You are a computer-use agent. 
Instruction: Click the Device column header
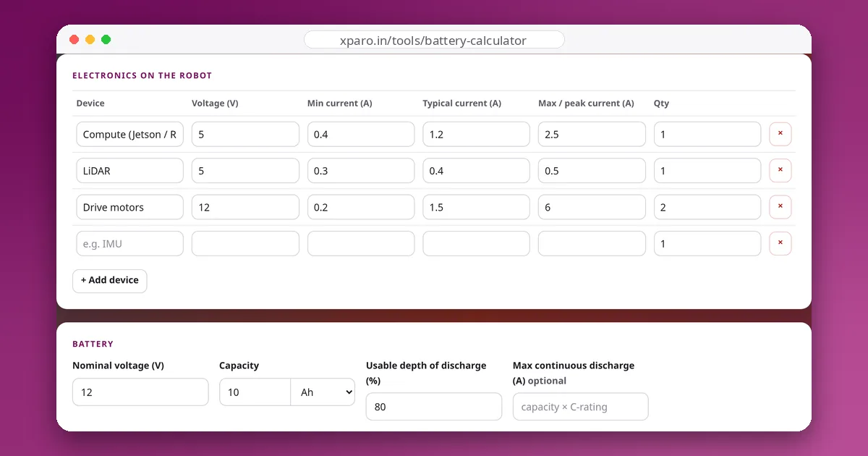point(90,104)
